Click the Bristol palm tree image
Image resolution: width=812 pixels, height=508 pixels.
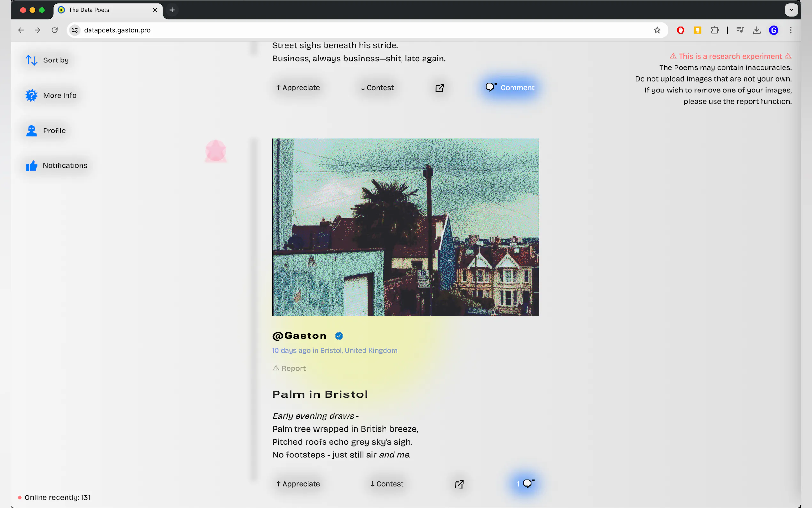coord(405,227)
